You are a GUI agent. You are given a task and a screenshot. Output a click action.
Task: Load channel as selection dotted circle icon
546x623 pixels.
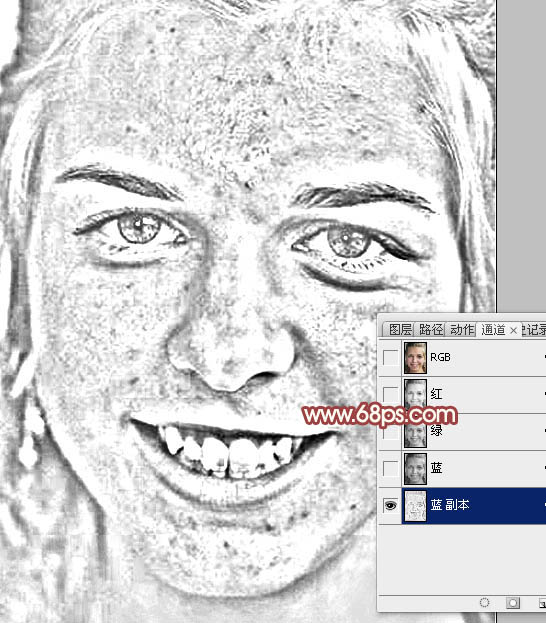484,603
